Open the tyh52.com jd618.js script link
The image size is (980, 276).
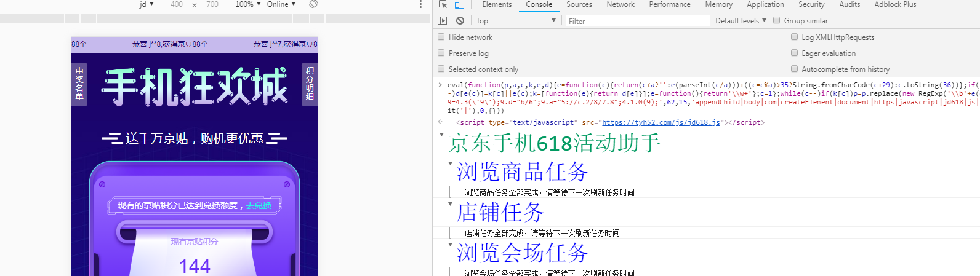[x=661, y=122]
